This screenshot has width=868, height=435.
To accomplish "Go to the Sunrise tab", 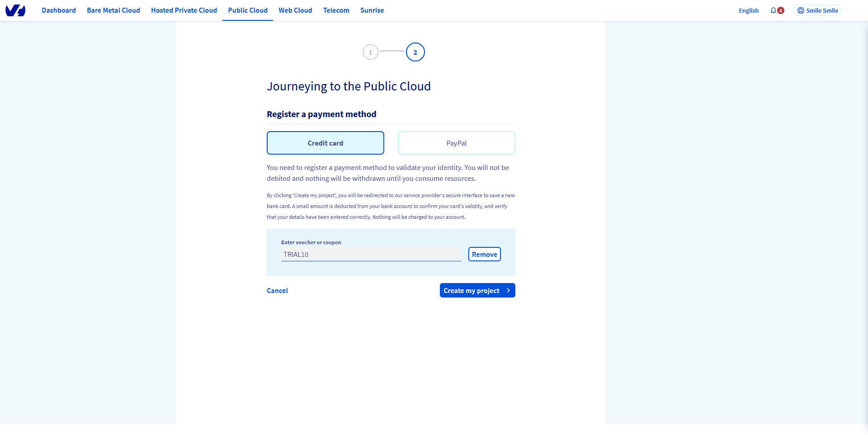I will (x=372, y=10).
